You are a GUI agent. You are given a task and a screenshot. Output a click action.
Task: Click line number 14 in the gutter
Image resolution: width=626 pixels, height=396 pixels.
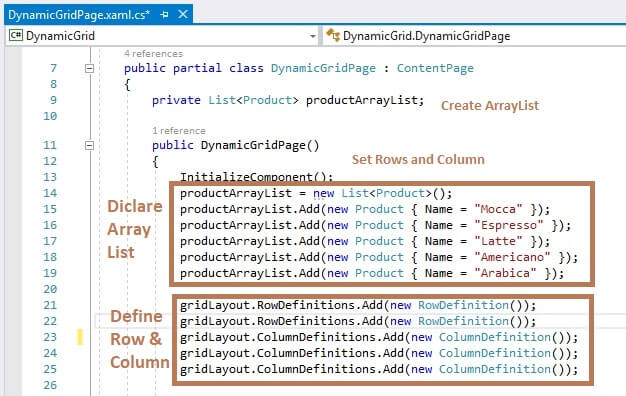point(50,193)
